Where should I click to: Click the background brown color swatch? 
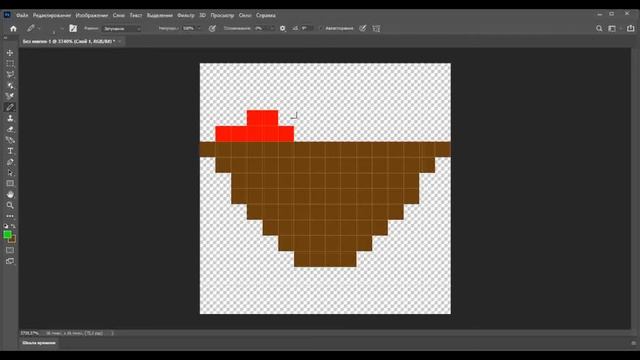pyautogui.click(x=13, y=240)
